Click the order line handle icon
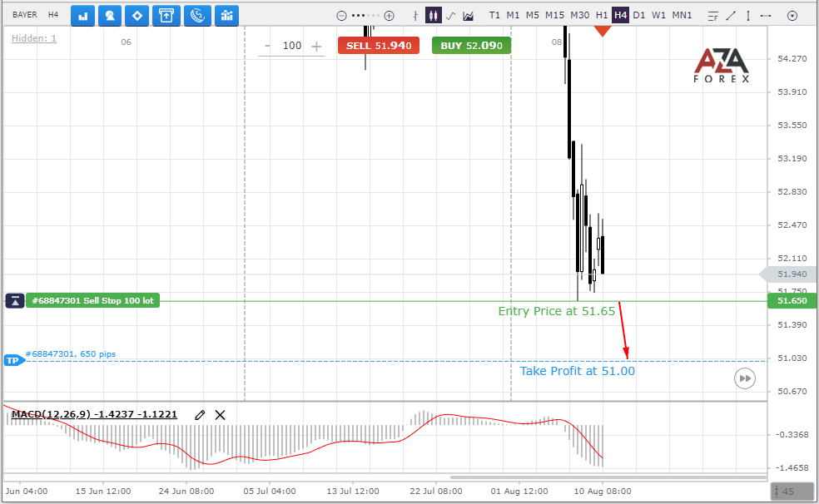The width and height of the screenshot is (819, 504). [x=15, y=300]
